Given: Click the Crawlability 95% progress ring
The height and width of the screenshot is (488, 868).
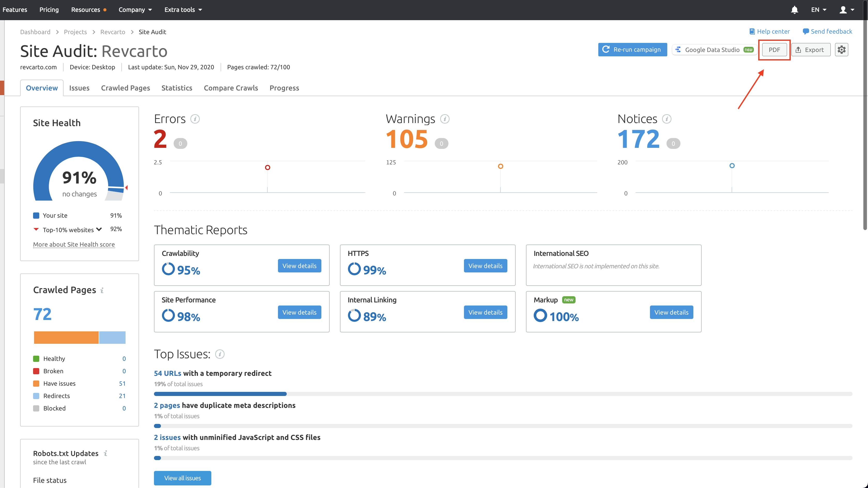Looking at the screenshot, I should pos(168,269).
